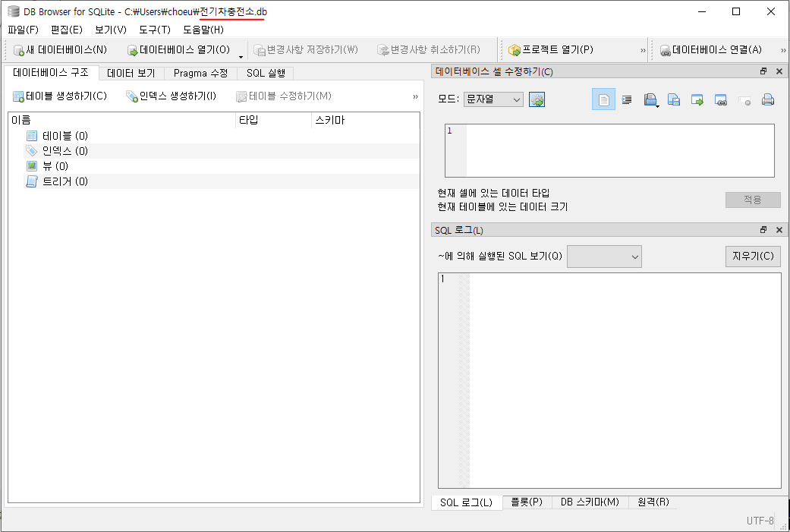Click the 지우기(C) clear button

753,256
